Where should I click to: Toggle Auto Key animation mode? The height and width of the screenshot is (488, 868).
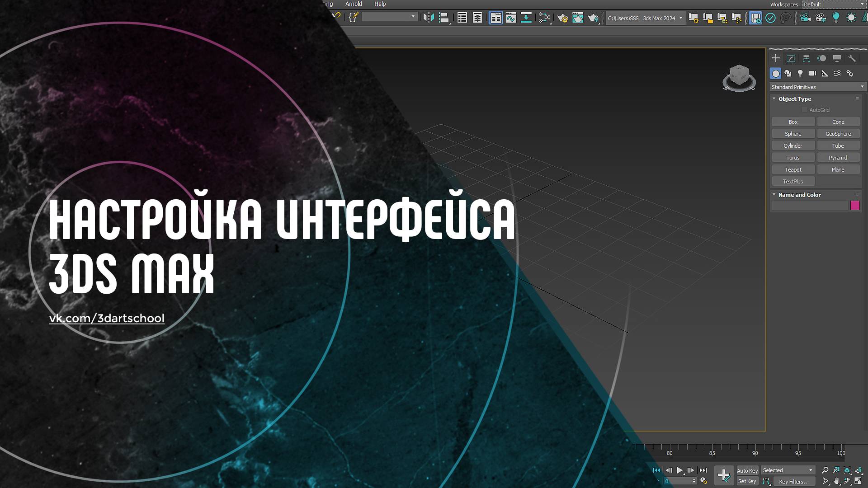747,470
